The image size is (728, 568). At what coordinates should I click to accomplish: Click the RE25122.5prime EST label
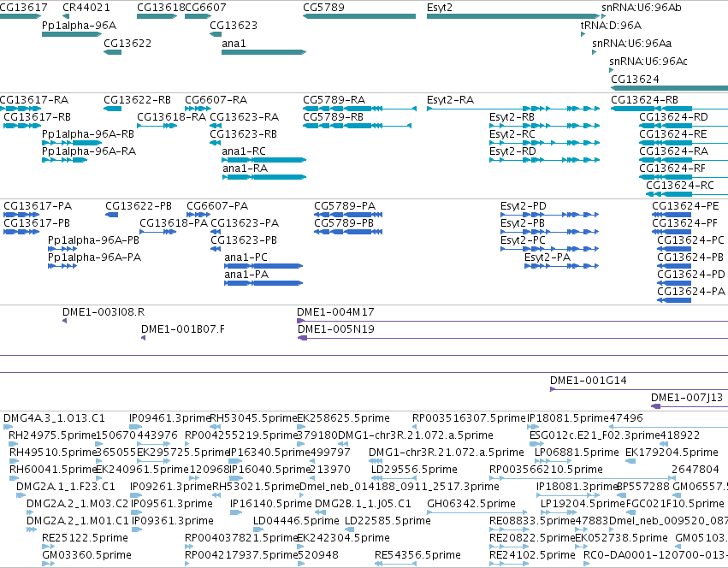coord(85,538)
